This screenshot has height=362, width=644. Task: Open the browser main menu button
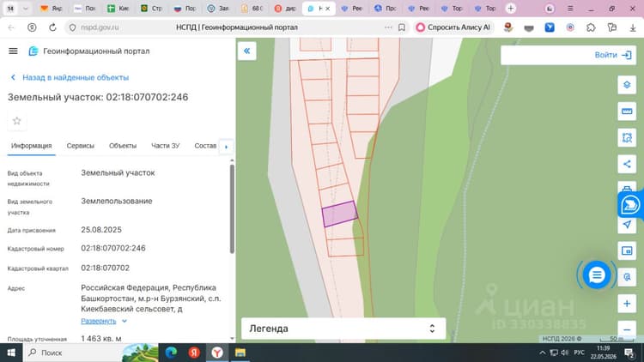tap(570, 9)
